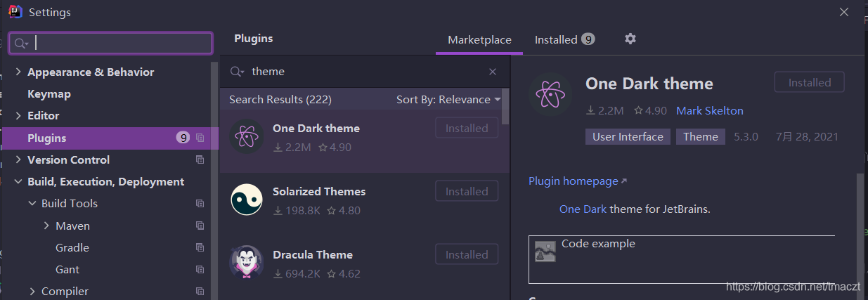Click project-level icon beside Compiler
Image resolution: width=868 pixels, height=300 pixels.
coord(200,291)
